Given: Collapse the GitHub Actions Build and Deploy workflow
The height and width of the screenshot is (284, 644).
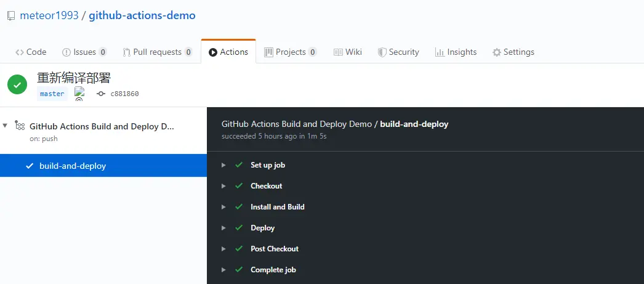Looking at the screenshot, I should point(6,126).
